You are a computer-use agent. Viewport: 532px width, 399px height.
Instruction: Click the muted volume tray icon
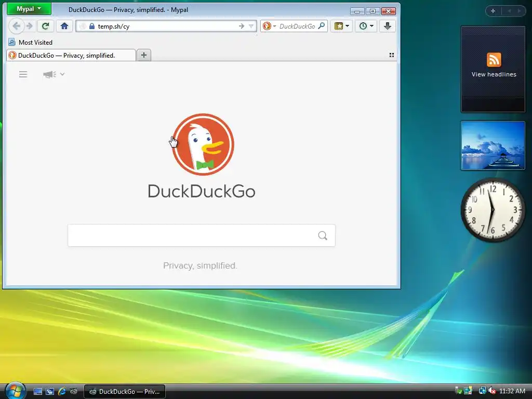pos(492,391)
